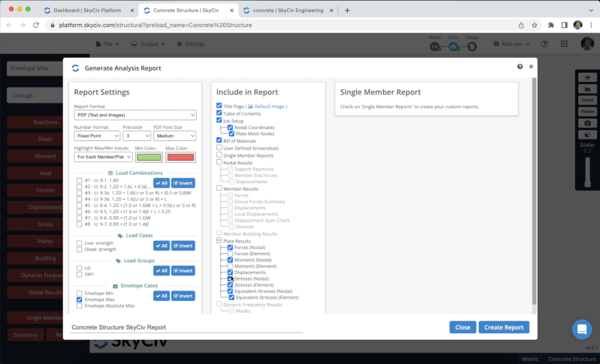Check Live: strength load case
The image size is (600, 364).
click(79, 243)
